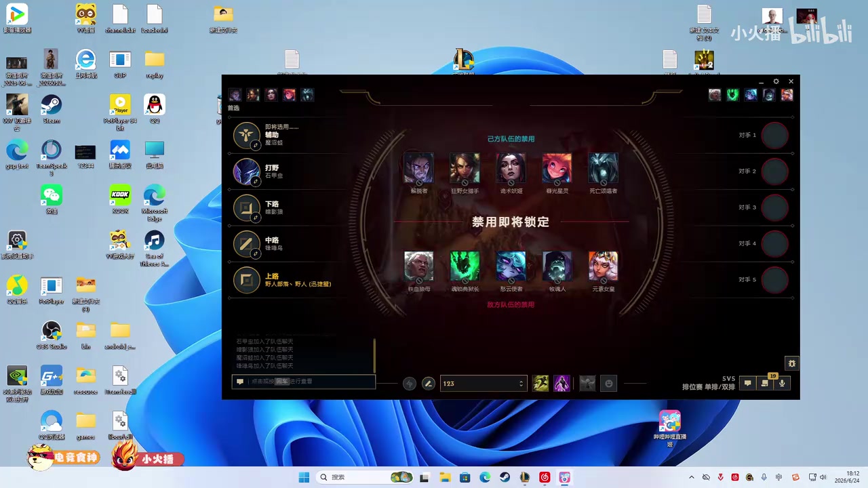Screen dimensions: 868x488
Task: Open the rune page 123 dropdown
Action: click(x=484, y=384)
